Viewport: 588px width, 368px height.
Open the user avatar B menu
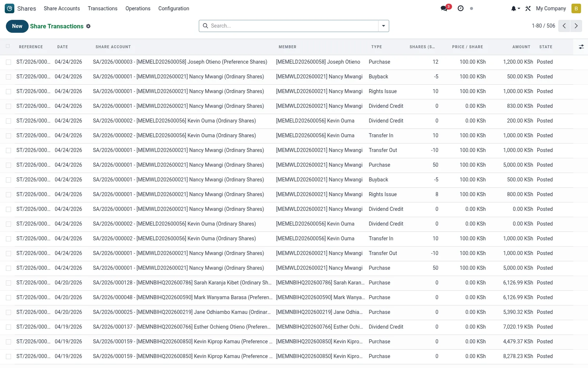[x=576, y=8]
